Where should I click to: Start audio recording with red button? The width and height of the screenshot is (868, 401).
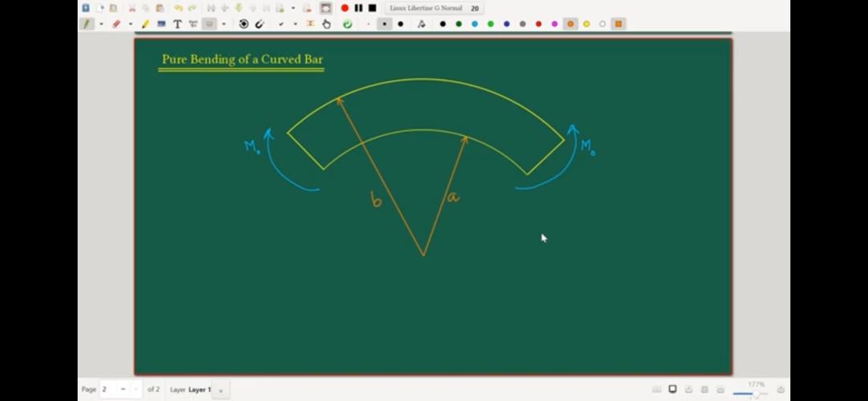[x=345, y=8]
